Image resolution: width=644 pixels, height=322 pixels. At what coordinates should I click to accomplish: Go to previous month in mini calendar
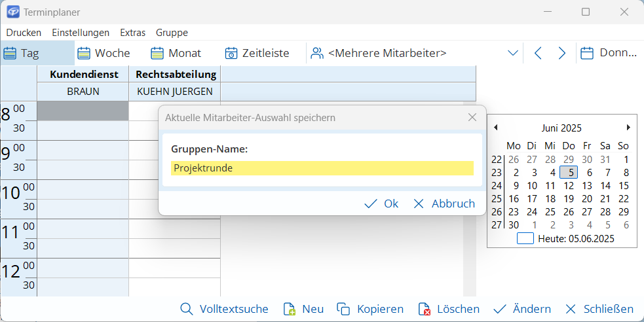coord(495,128)
